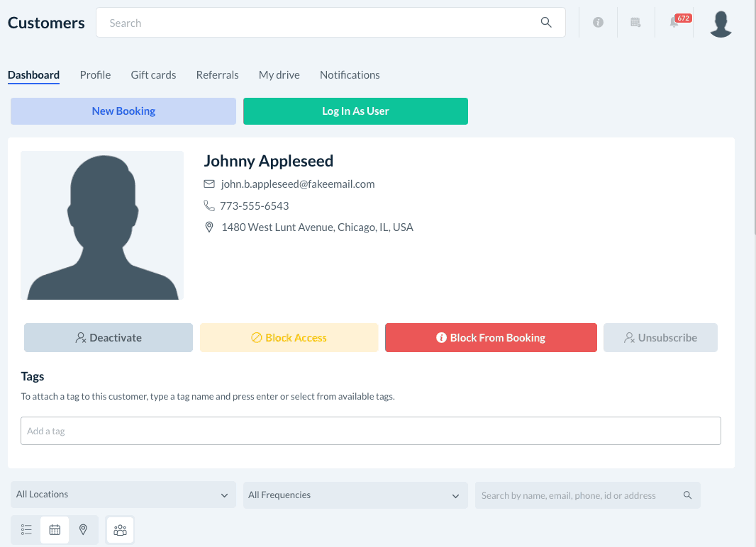Open the calendar icon in header
This screenshot has height=547, width=756.
[635, 22]
